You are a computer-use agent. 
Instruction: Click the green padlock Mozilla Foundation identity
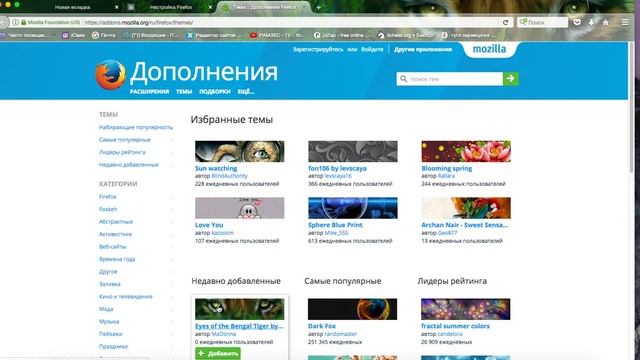point(50,22)
